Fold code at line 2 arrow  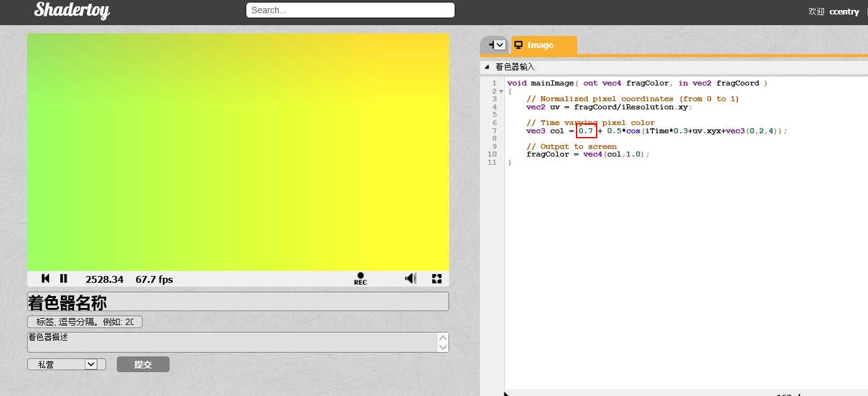(501, 91)
